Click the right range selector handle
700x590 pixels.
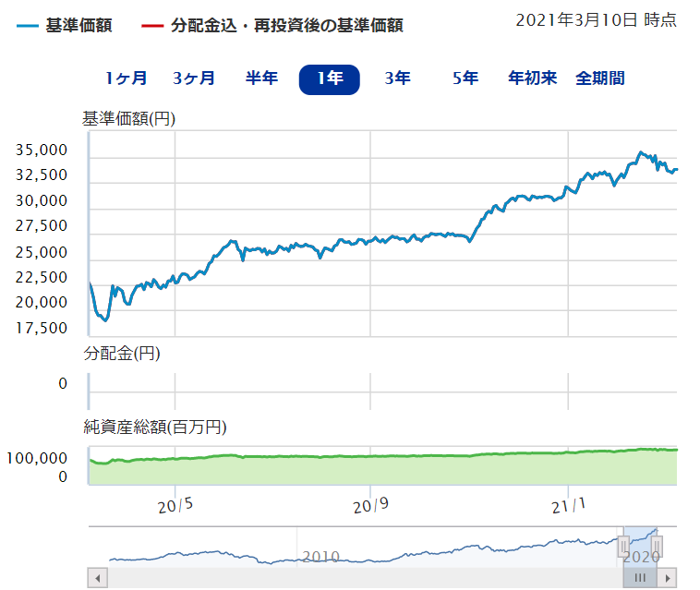pos(657,547)
